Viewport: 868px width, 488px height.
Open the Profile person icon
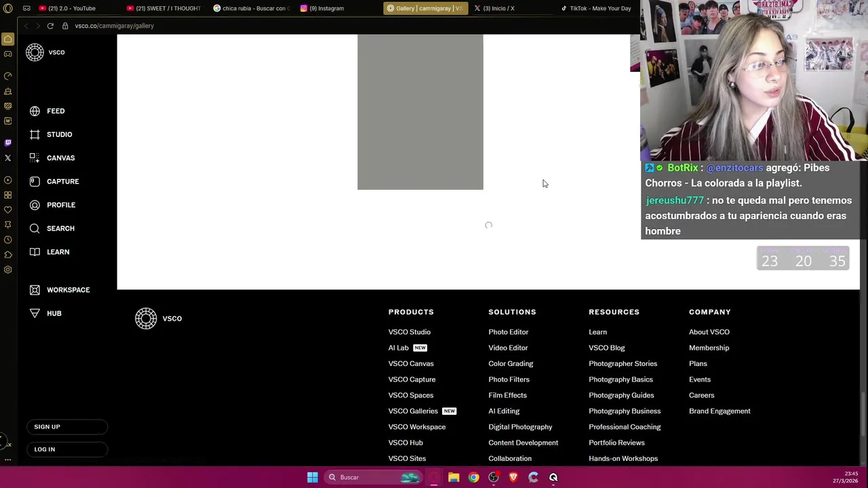coord(35,205)
